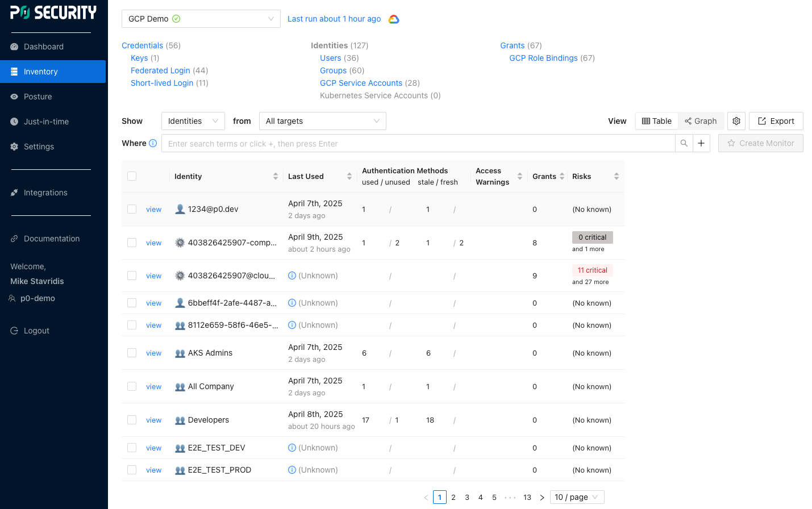Check the row for Developers

[132, 420]
